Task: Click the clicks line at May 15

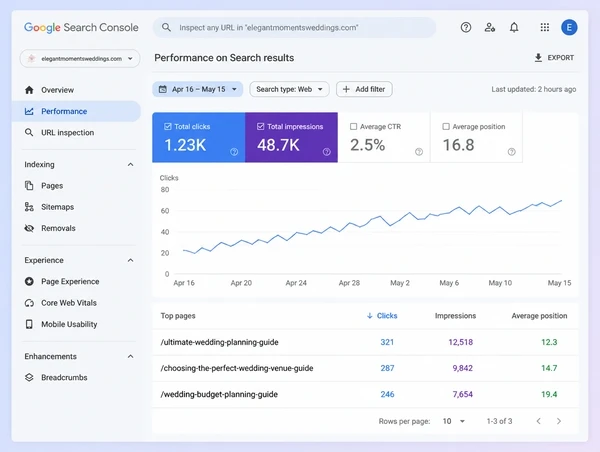Action: 561,201
